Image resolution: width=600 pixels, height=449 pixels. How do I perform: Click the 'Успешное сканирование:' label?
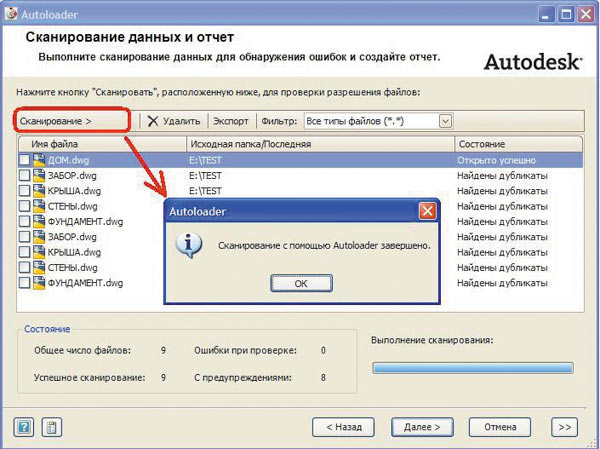pyautogui.click(x=90, y=378)
